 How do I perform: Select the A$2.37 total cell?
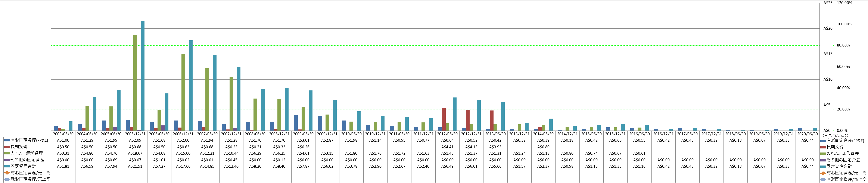(543, 166)
